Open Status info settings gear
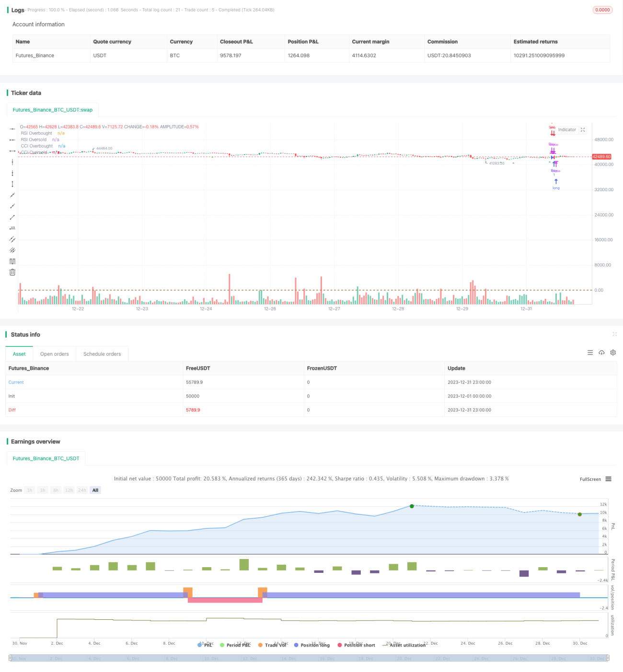The height and width of the screenshot is (672, 623). click(x=613, y=353)
